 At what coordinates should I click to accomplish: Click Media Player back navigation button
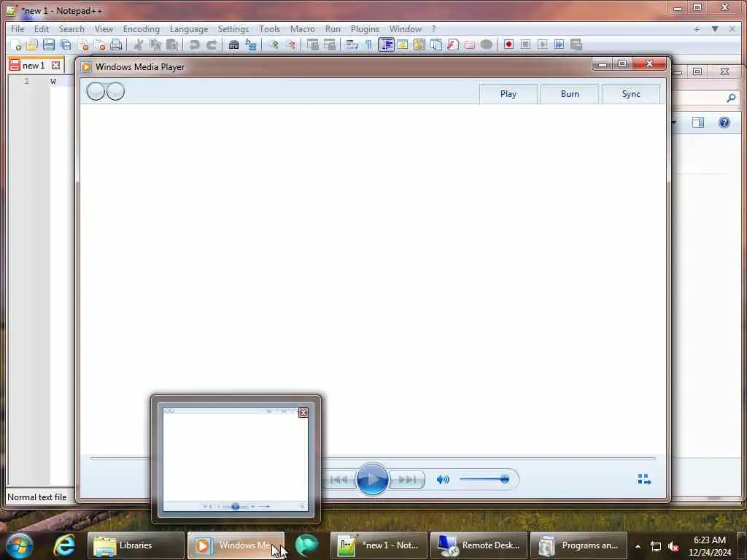pyautogui.click(x=96, y=91)
